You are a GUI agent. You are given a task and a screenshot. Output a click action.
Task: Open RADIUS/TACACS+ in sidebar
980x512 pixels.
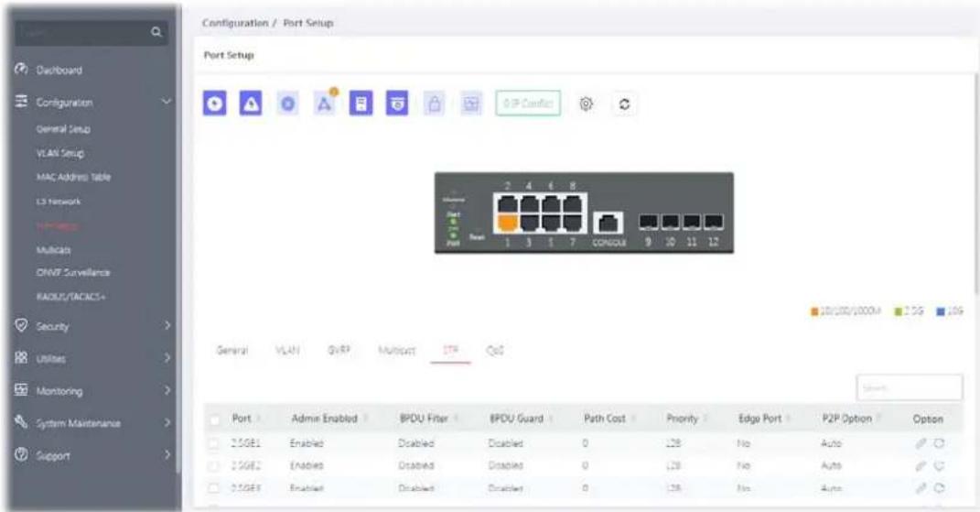tap(70, 297)
